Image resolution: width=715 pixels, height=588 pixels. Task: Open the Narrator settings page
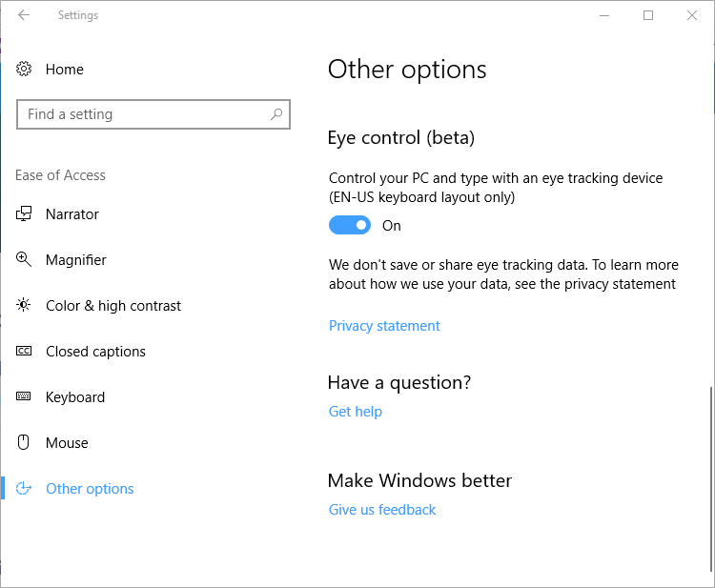72,214
